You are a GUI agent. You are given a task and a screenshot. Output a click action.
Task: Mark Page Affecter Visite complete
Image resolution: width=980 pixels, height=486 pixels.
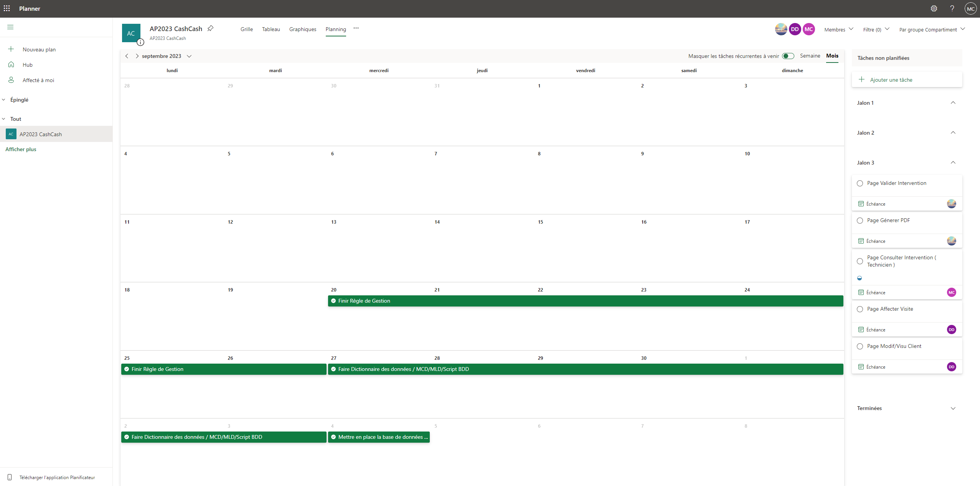pyautogui.click(x=860, y=309)
